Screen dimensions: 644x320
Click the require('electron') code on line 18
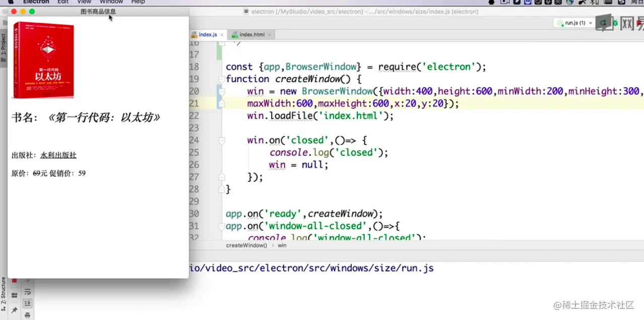(x=430, y=67)
